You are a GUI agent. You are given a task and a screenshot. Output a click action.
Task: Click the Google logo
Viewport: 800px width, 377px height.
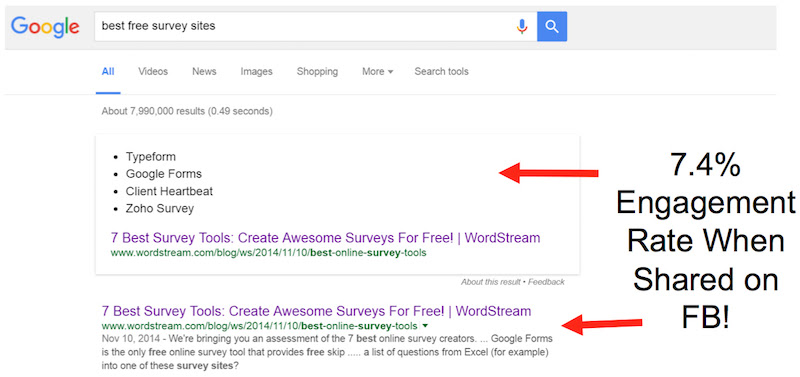point(45,27)
